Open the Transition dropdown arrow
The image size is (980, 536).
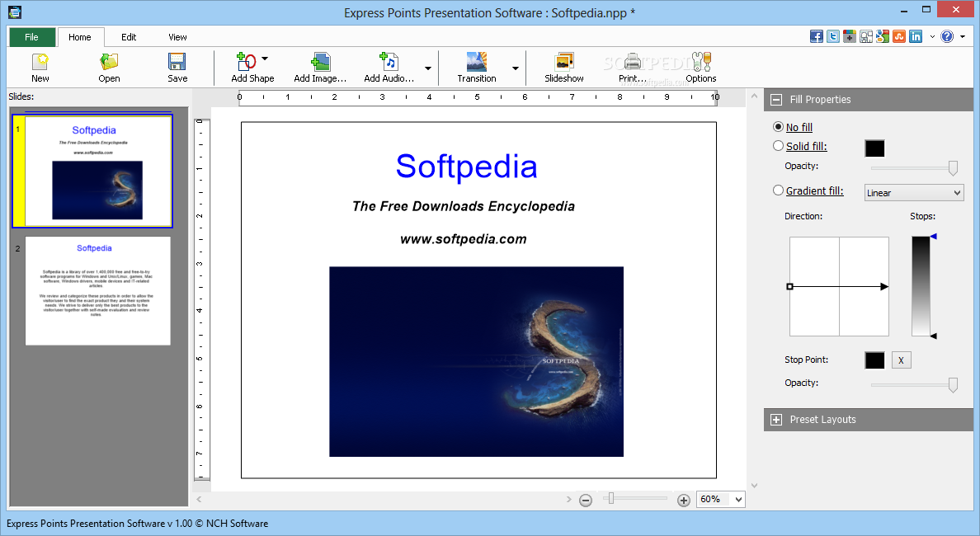pyautogui.click(x=516, y=68)
